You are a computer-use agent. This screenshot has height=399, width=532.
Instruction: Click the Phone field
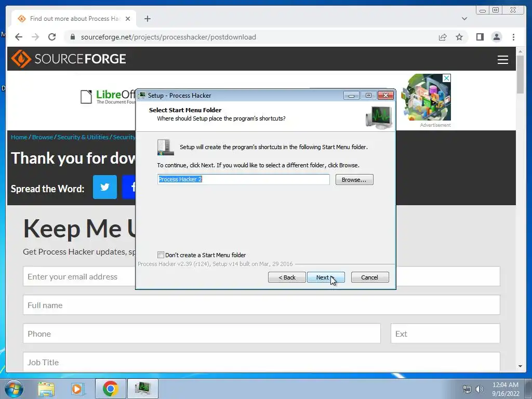click(x=202, y=334)
